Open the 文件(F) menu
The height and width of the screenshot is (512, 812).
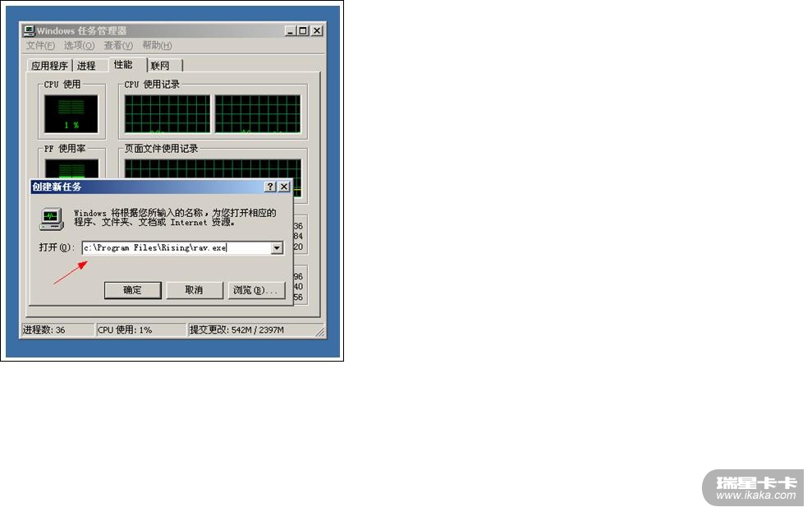click(x=40, y=45)
